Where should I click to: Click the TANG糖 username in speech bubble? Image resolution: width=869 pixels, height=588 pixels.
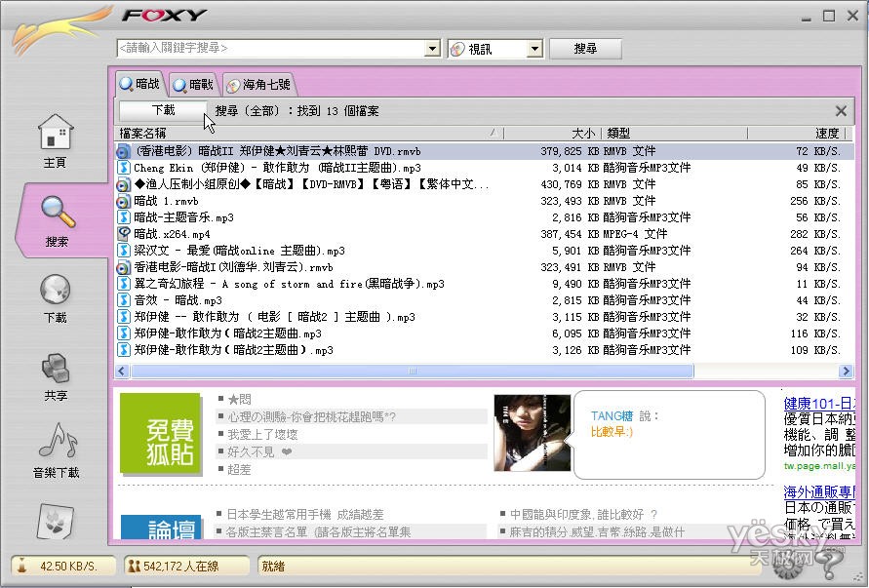612,416
